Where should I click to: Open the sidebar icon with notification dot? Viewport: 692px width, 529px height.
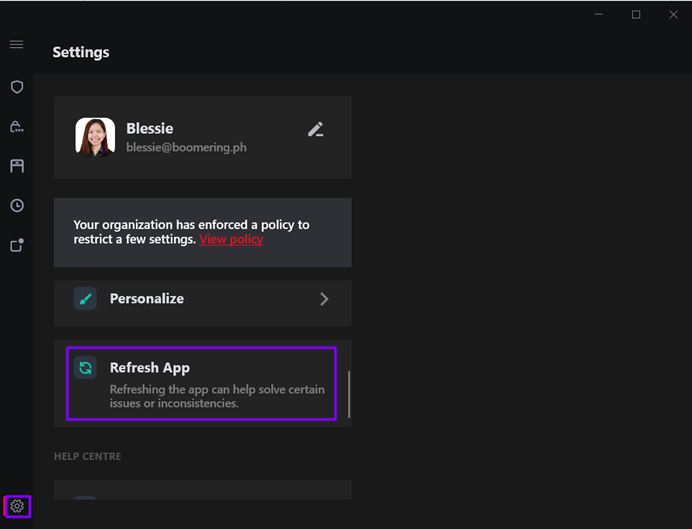[x=17, y=245]
